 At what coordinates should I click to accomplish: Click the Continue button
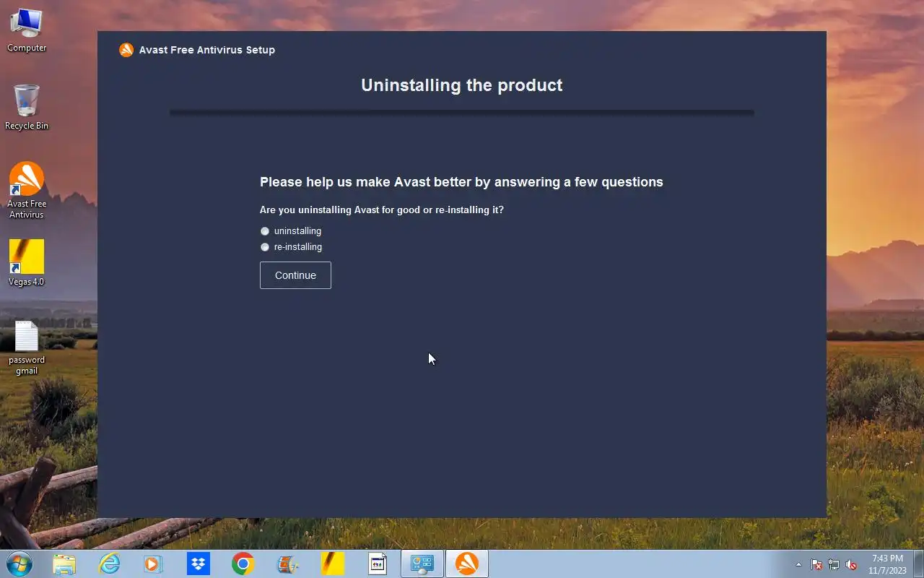point(295,275)
